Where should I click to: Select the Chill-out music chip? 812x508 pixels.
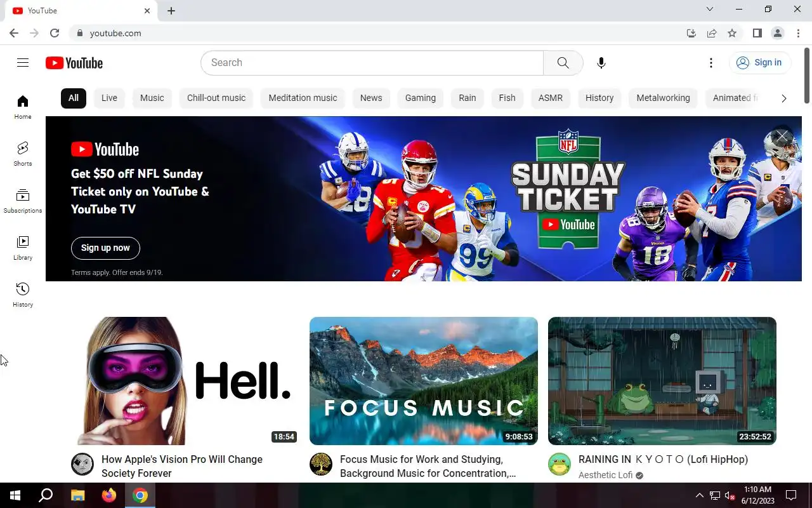216,98
